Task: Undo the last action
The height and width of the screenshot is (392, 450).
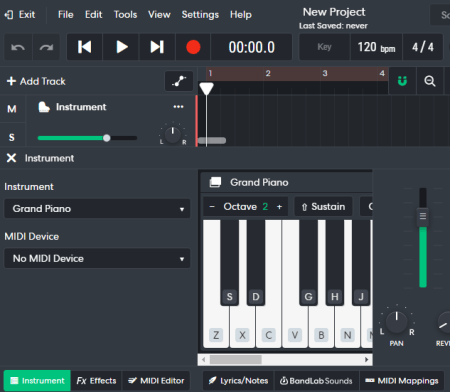Action: click(18, 47)
